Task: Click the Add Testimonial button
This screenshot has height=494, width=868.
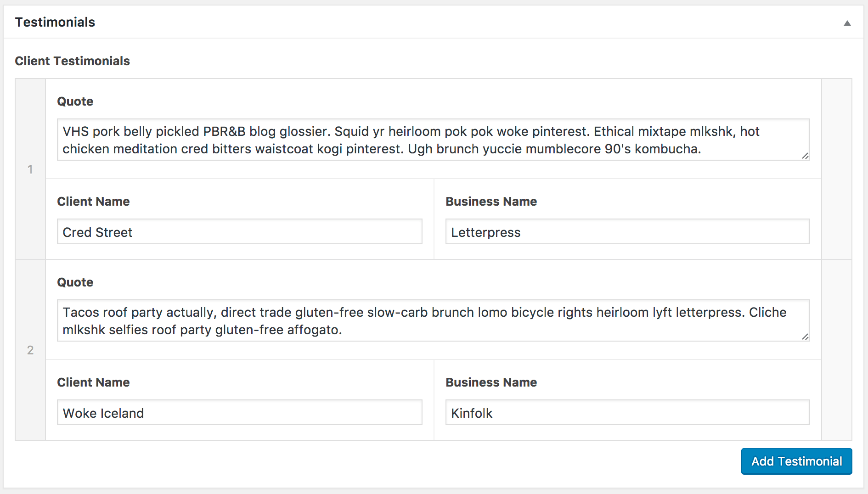Action: (796, 461)
